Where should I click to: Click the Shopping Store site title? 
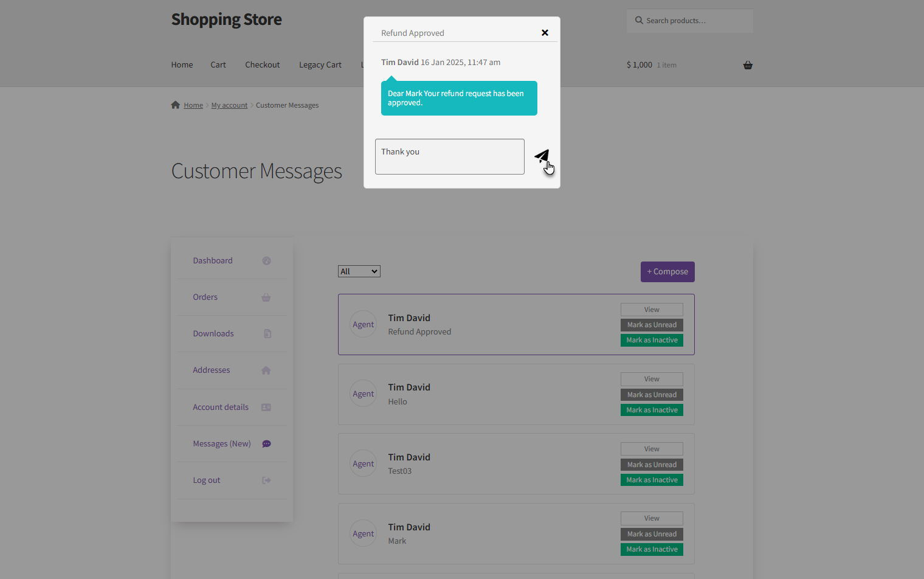click(226, 19)
